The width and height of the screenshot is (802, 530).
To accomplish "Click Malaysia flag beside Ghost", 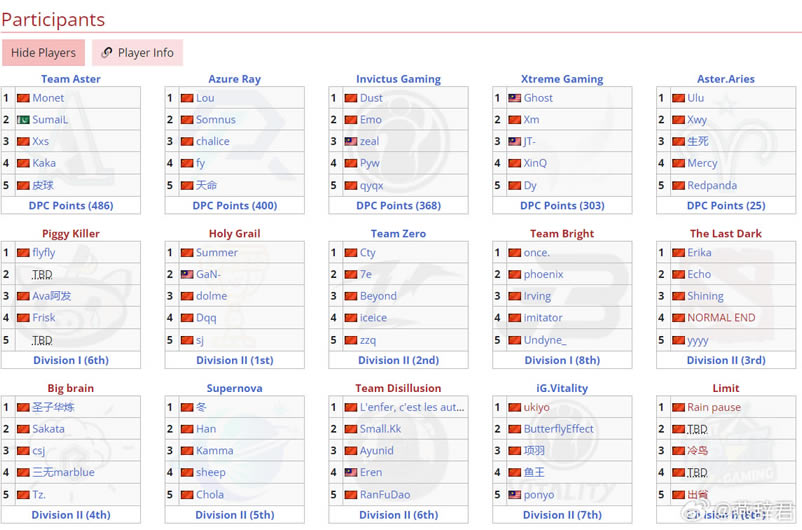I will pyautogui.click(x=514, y=98).
